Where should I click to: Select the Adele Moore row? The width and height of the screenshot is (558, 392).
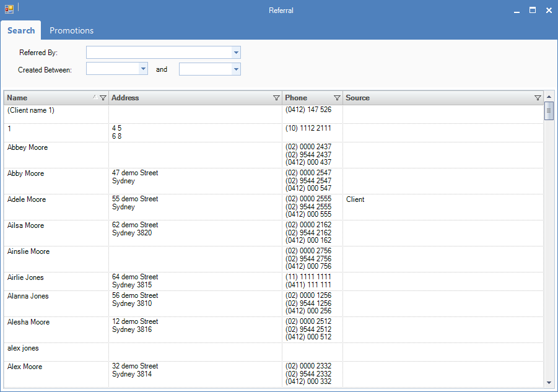27,199
